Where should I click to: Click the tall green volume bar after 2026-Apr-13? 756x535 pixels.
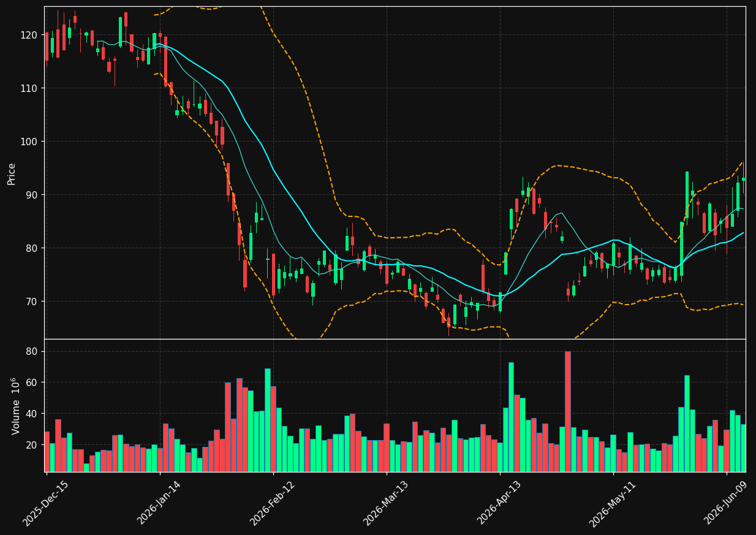point(511,417)
